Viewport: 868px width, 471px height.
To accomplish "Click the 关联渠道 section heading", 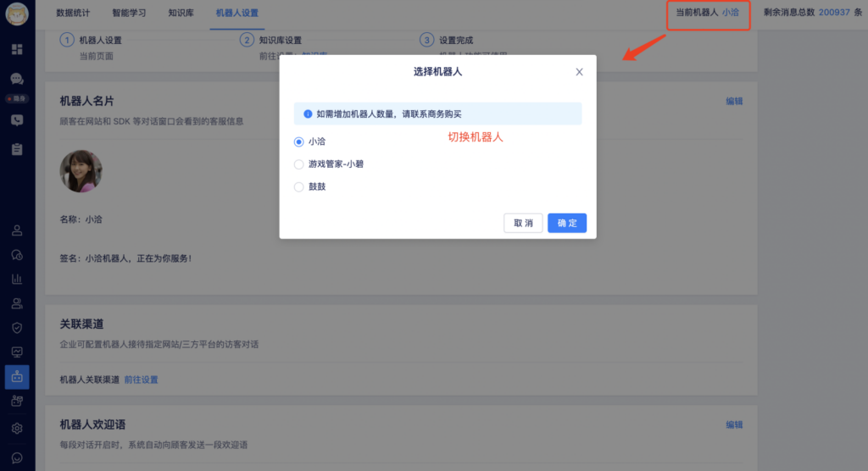I will (81, 324).
